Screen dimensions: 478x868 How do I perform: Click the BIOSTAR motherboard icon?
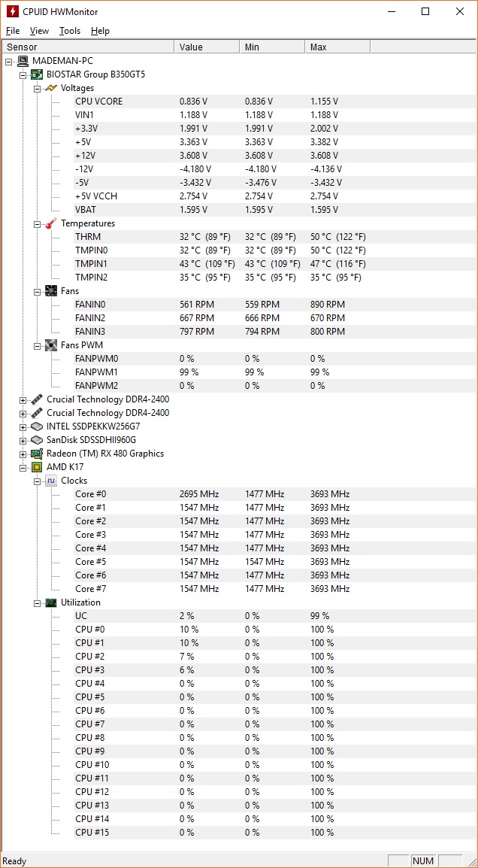tap(37, 74)
